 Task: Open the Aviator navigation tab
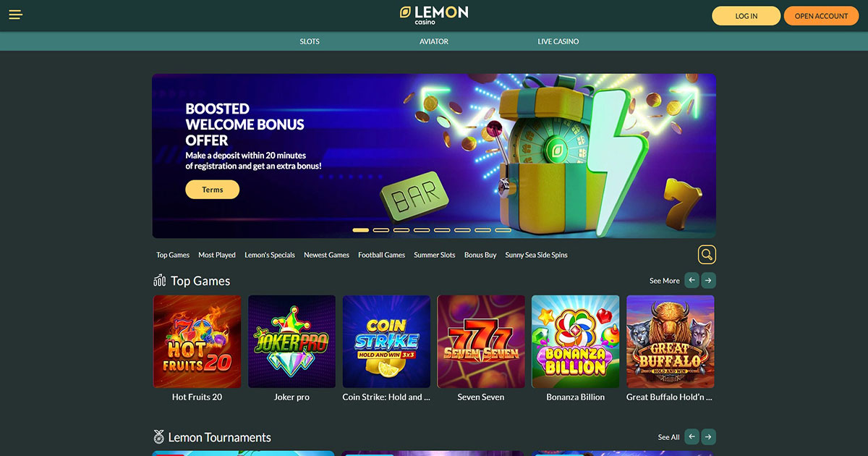[434, 41]
